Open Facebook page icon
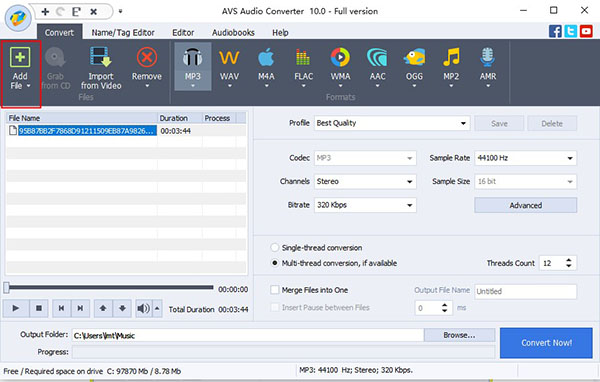600x382 pixels. pyautogui.click(x=555, y=31)
